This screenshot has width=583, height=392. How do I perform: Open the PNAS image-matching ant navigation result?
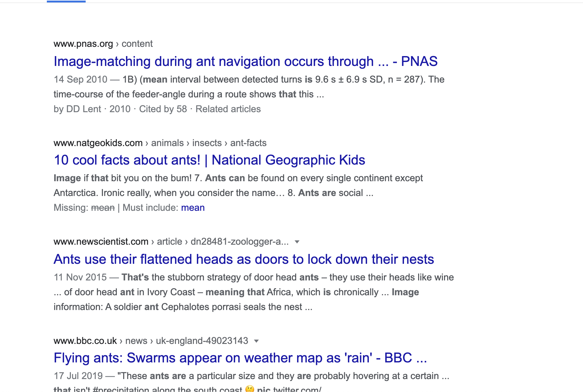pos(246,61)
